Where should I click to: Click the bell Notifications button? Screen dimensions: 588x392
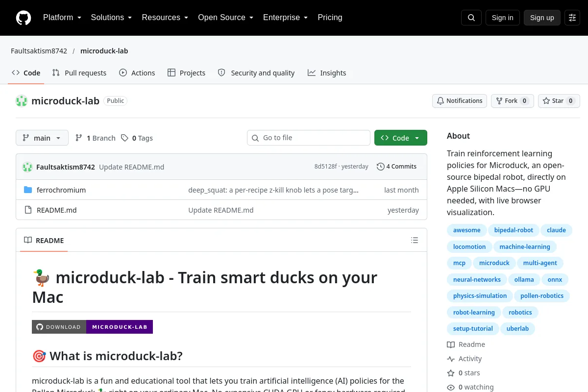460,101
